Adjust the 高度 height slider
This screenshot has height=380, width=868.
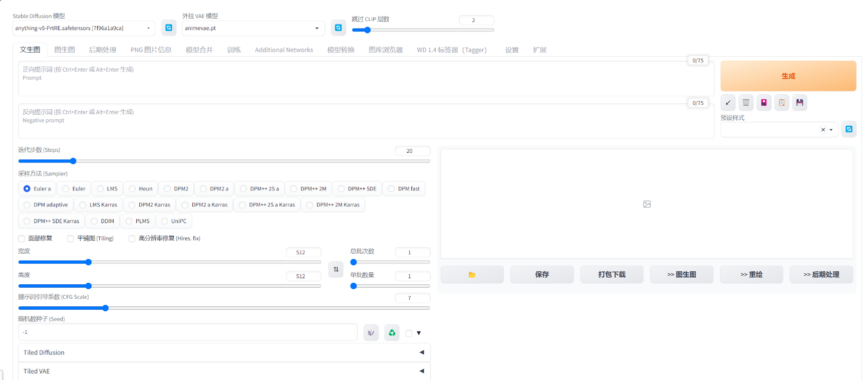[x=170, y=286]
